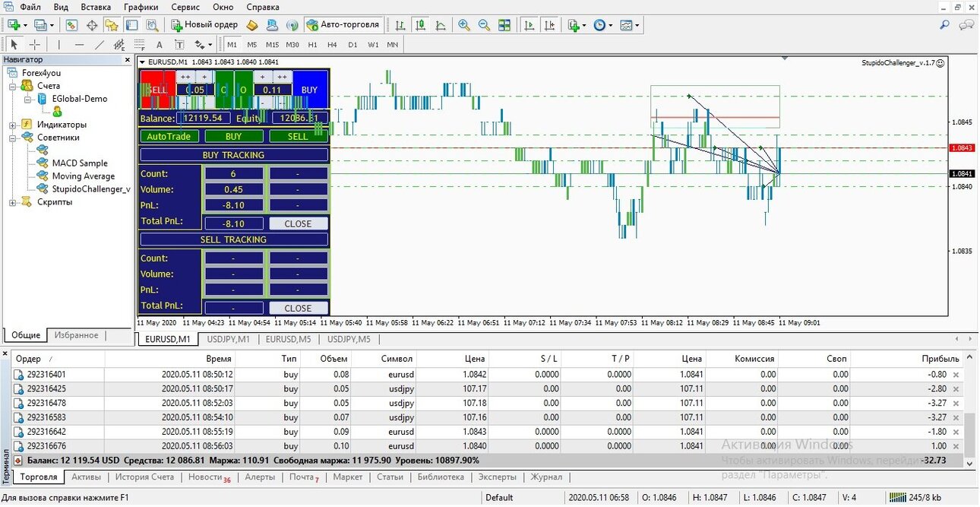Expand the Скрипты tree node

[x=12, y=202]
